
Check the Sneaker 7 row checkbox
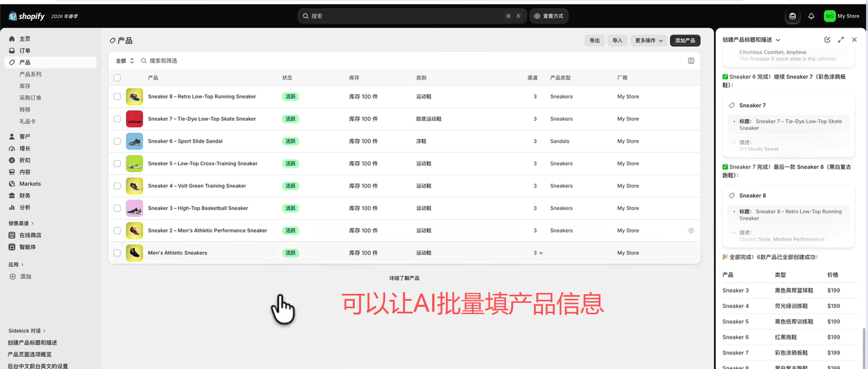tap(117, 119)
